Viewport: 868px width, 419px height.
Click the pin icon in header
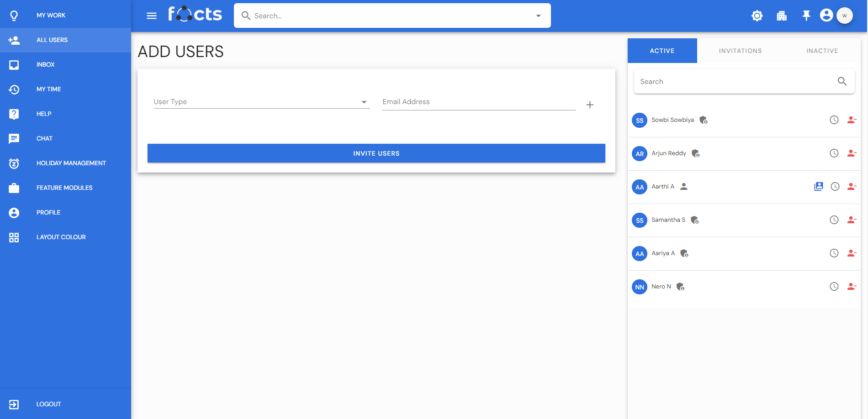pyautogui.click(x=806, y=16)
